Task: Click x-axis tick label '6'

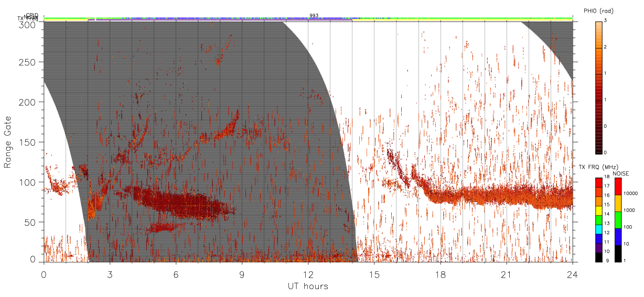Action: click(176, 274)
